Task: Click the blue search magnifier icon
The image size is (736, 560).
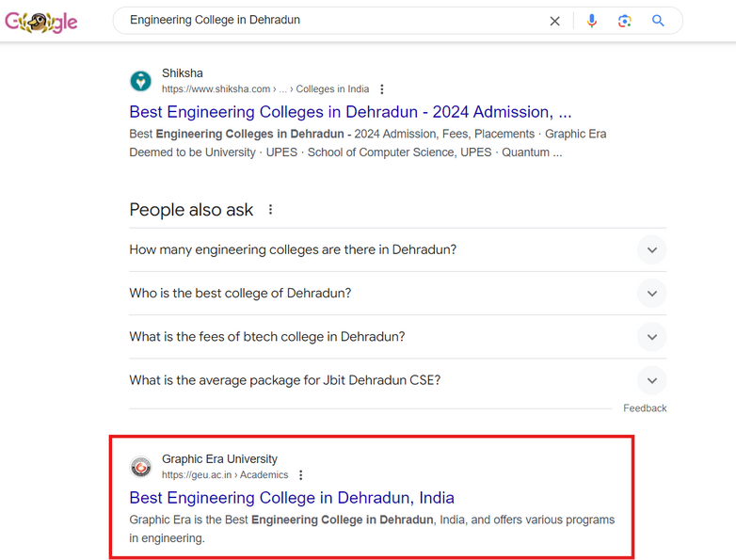Action: pyautogui.click(x=658, y=21)
